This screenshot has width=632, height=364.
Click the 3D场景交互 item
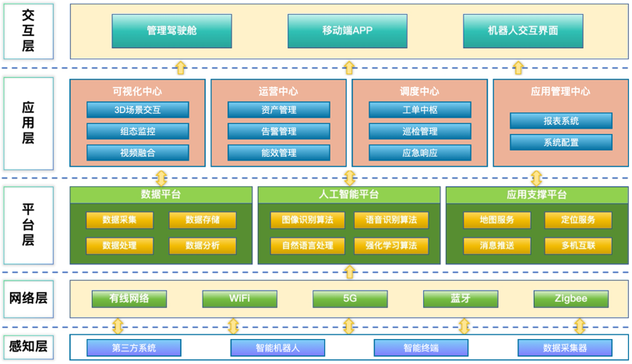pyautogui.click(x=138, y=110)
